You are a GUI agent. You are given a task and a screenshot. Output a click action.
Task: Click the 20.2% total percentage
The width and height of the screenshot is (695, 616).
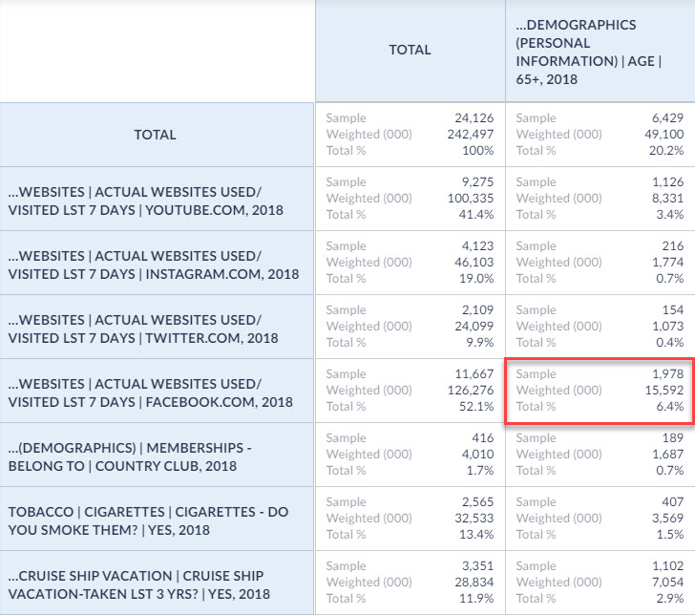point(666,150)
